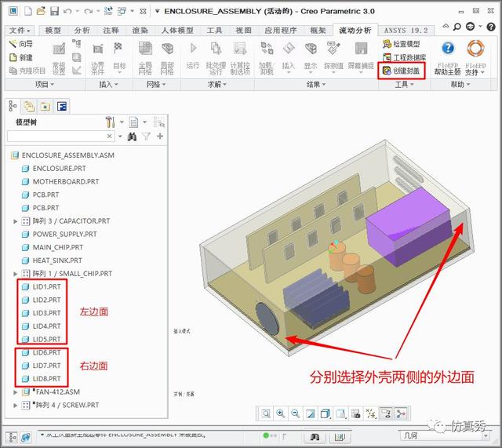Clear the tree search with X button
The width and height of the screenshot is (502, 448).
pos(110,137)
